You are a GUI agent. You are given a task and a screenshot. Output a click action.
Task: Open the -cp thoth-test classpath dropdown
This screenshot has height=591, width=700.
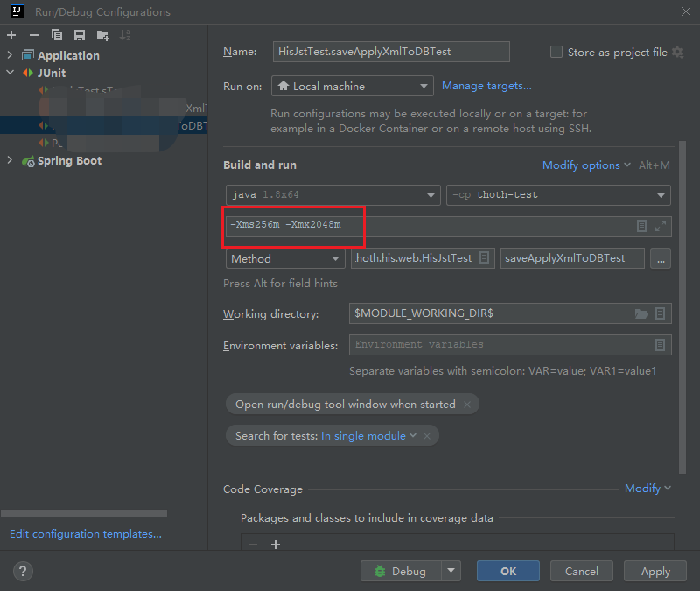tap(558, 195)
